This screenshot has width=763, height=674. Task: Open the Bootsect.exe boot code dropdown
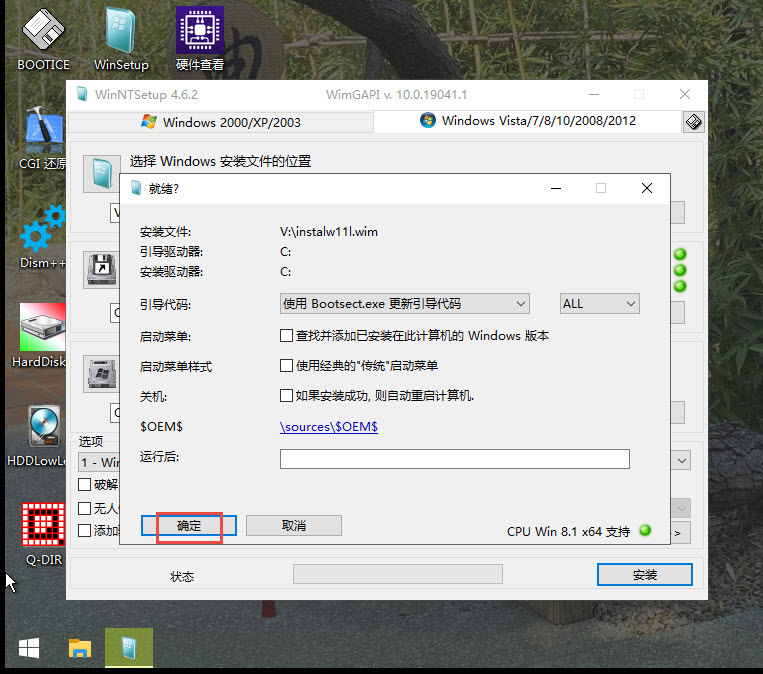405,304
